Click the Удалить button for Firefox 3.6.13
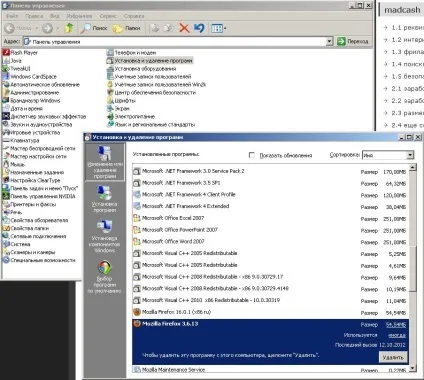 (393, 357)
